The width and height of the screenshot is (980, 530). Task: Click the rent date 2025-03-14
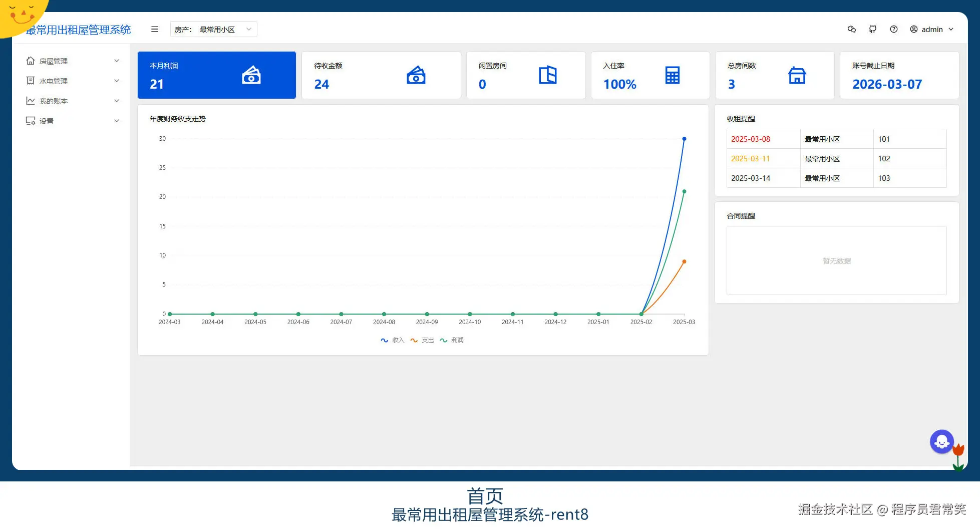751,178
